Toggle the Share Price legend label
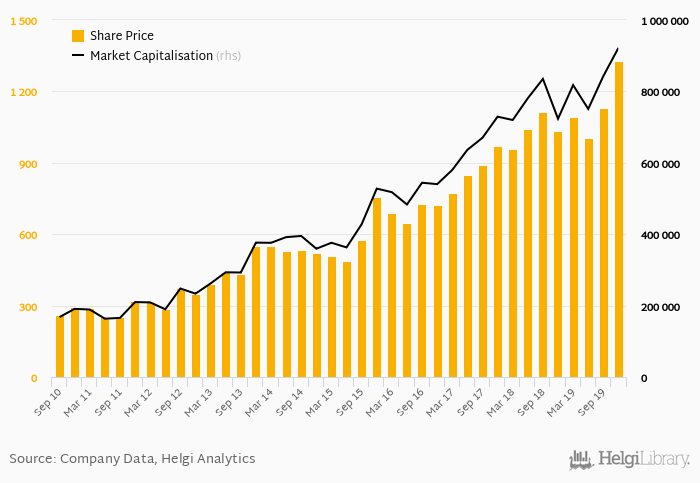700x483 pixels. pos(121,36)
